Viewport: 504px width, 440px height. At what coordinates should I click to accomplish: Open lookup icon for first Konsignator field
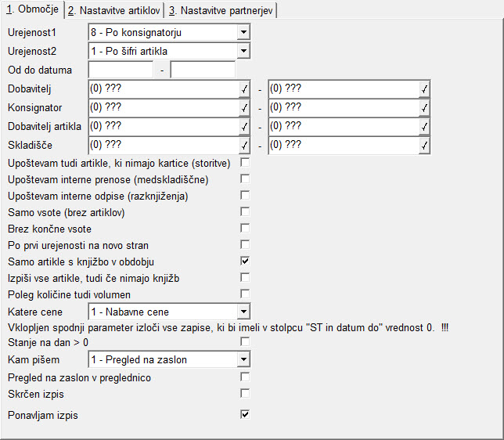tap(244, 108)
